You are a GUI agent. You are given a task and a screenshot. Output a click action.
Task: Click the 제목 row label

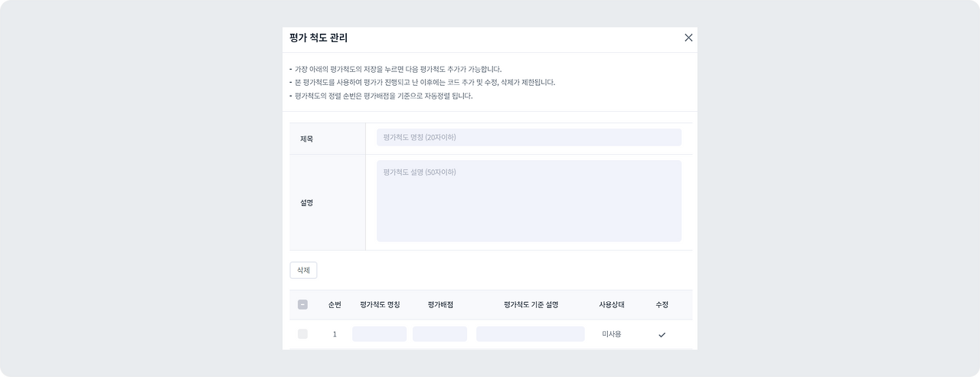tap(307, 139)
